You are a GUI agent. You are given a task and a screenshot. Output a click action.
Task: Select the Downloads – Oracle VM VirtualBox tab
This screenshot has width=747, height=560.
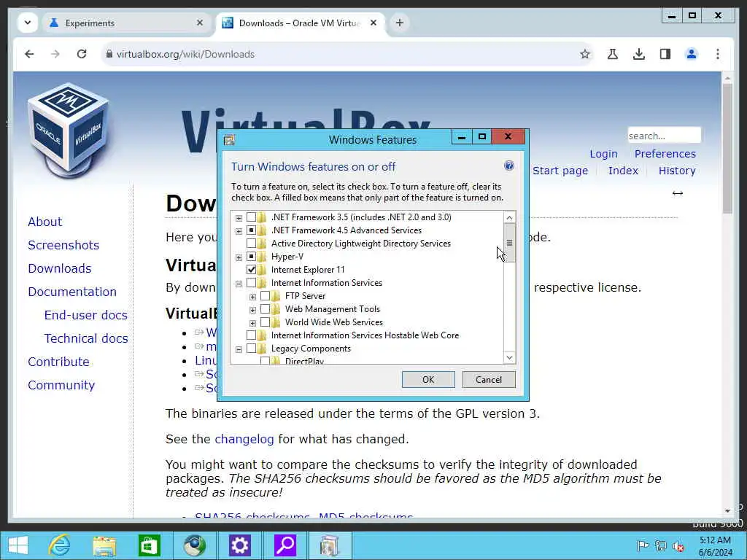[x=300, y=23]
